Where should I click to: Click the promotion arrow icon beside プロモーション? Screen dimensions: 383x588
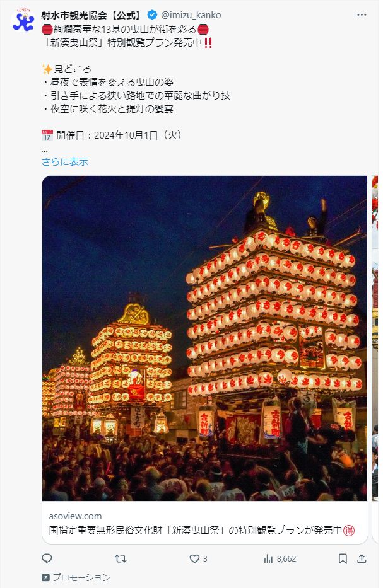point(45,577)
